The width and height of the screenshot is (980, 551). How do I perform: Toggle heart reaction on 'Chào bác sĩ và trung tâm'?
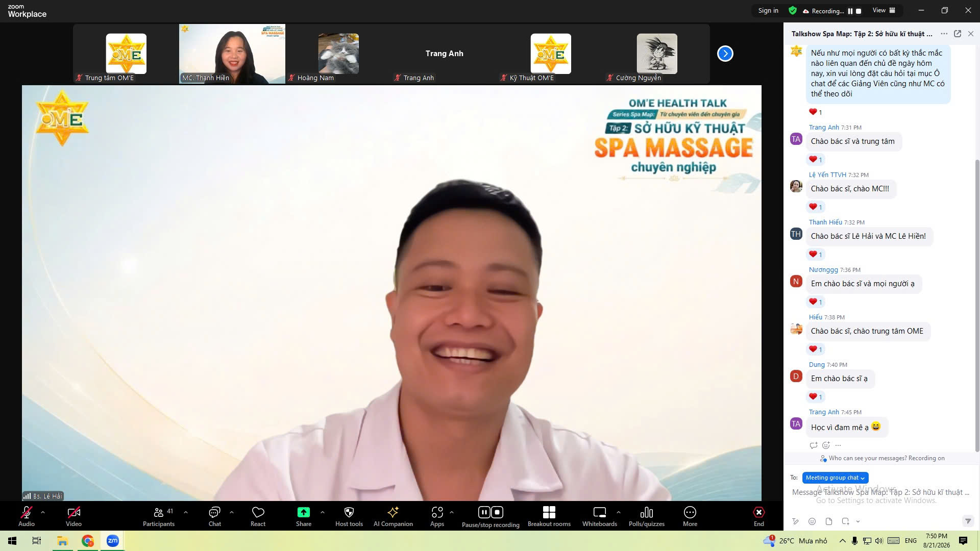coord(816,159)
